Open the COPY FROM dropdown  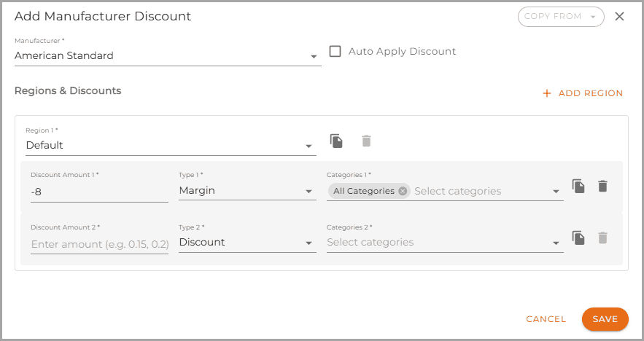click(x=561, y=17)
